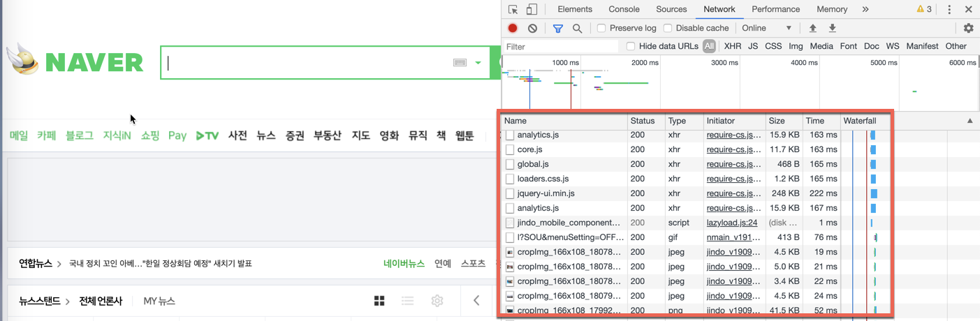Toggle the network filter funnel icon

coord(557,28)
